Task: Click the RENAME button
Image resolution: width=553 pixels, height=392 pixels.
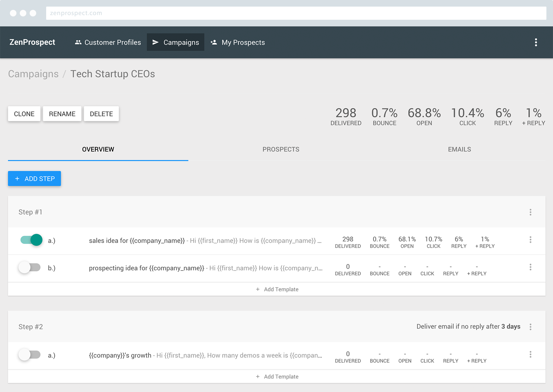Action: point(62,114)
